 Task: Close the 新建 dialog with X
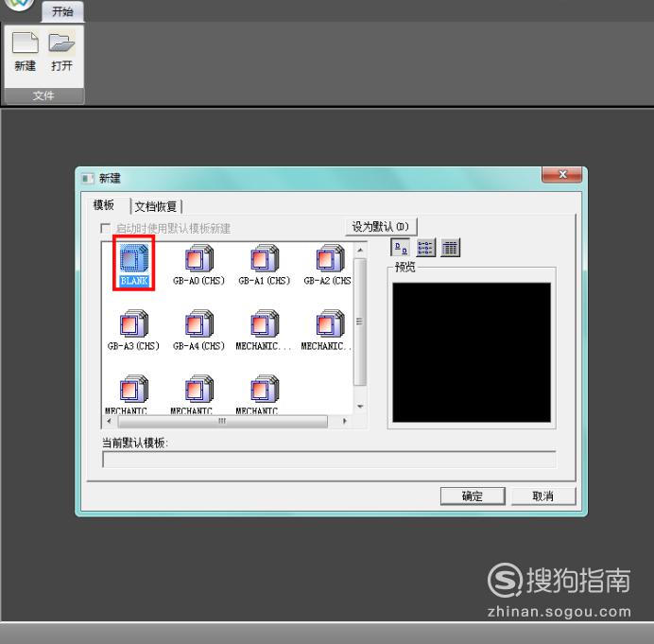[x=561, y=174]
